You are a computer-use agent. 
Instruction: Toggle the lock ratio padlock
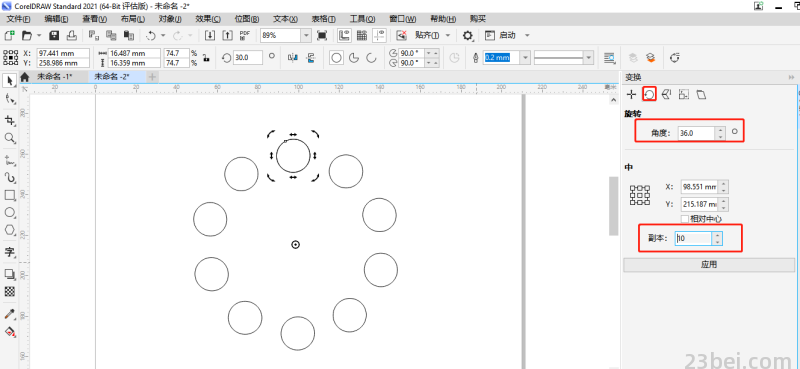(206, 58)
